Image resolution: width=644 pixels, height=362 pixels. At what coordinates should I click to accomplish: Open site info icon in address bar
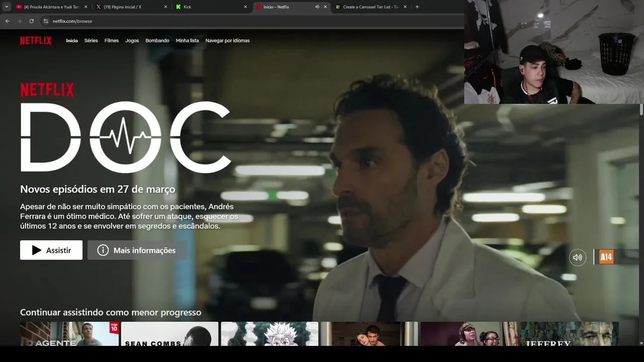click(45, 21)
